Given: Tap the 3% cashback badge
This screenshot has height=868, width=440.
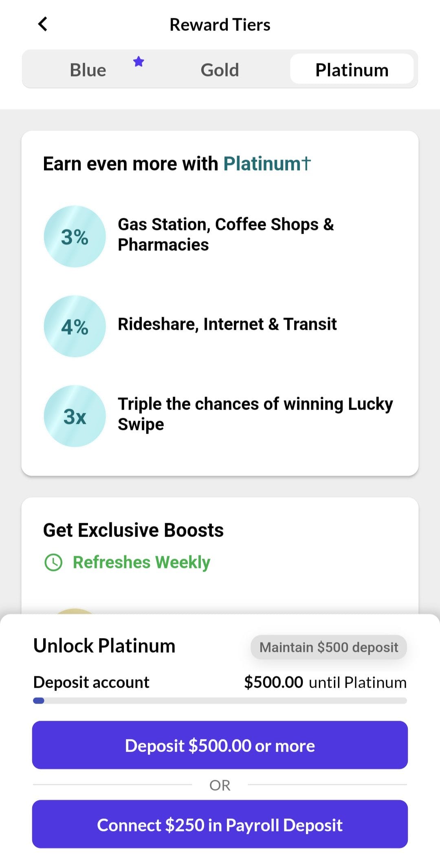Looking at the screenshot, I should click(x=75, y=237).
